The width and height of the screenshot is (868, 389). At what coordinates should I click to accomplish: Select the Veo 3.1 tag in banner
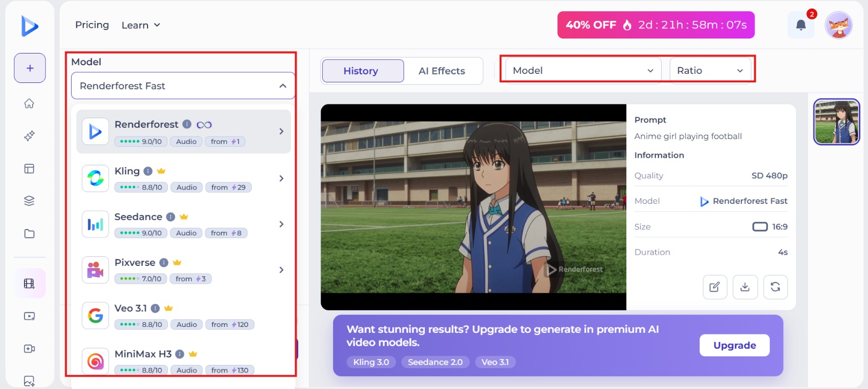[x=495, y=362]
